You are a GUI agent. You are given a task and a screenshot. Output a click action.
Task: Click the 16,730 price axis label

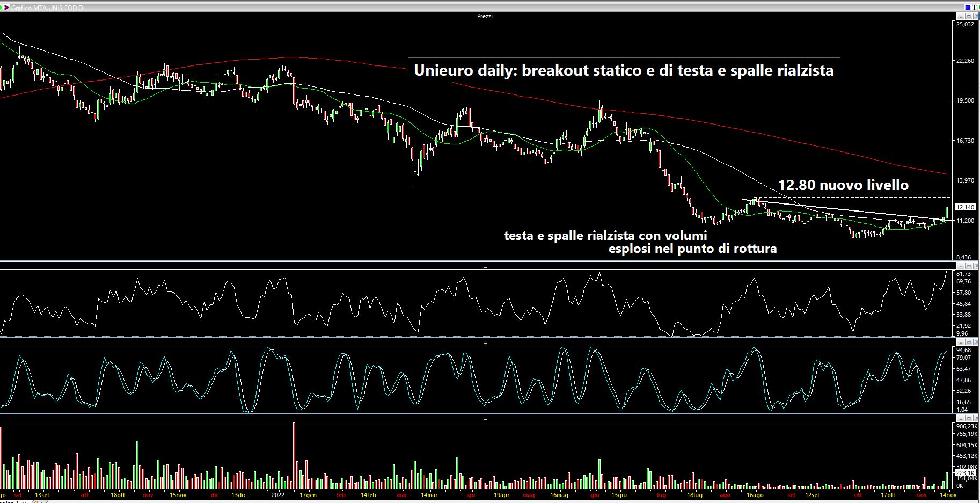[x=965, y=141]
